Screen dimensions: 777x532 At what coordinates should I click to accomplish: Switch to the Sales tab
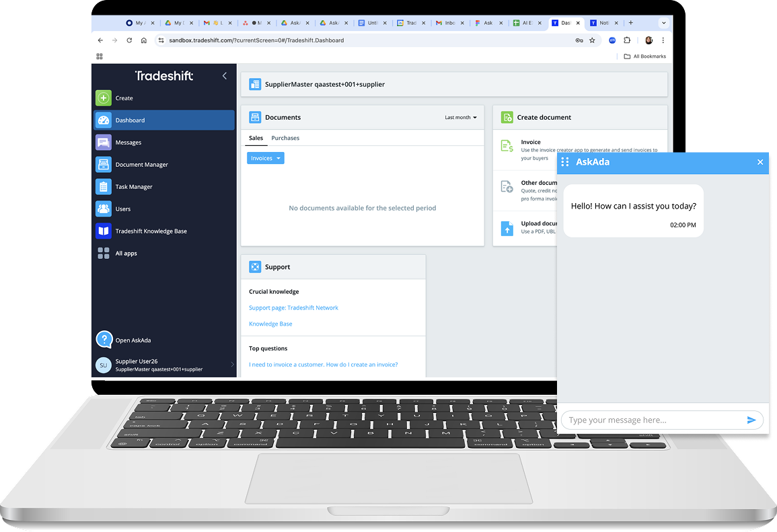point(256,138)
